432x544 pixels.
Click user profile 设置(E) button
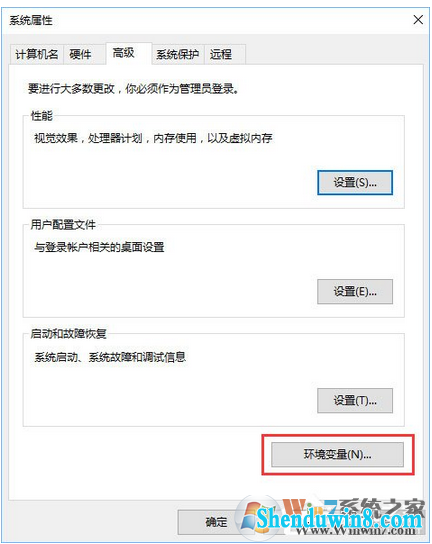tap(355, 291)
